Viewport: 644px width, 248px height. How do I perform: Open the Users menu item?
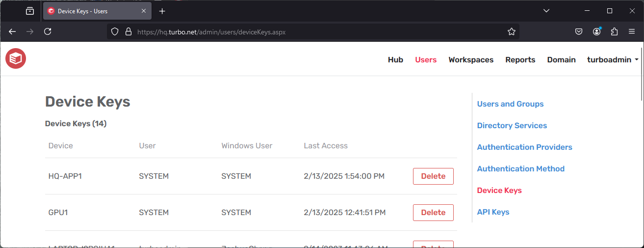click(426, 59)
